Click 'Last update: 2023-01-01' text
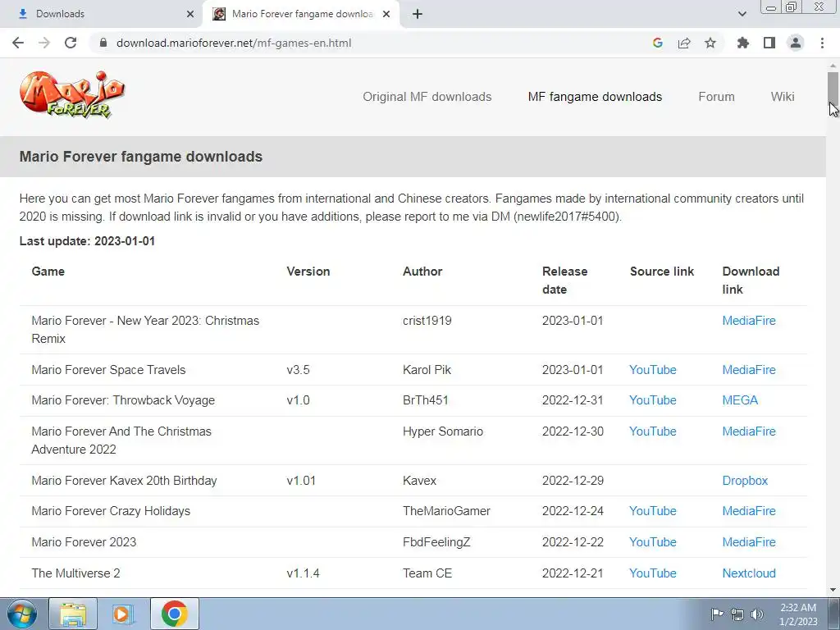 tap(87, 241)
